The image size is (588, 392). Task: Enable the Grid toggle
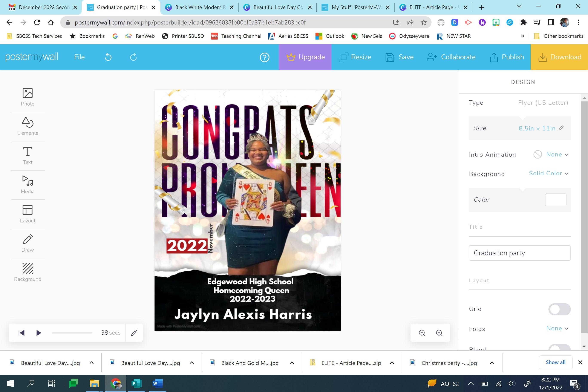559,309
